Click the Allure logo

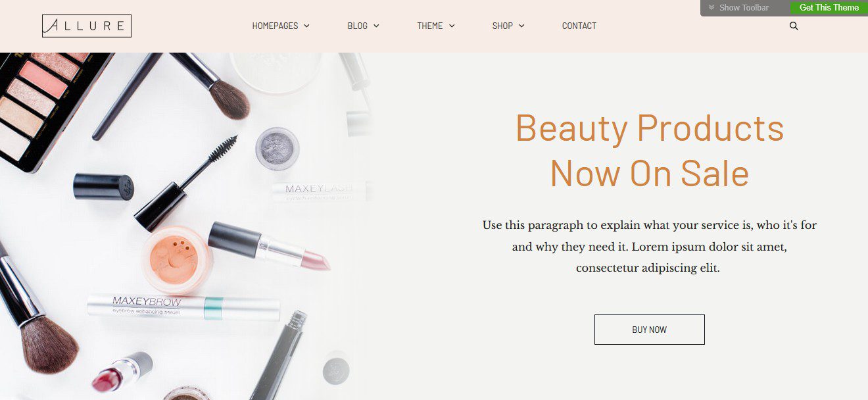(x=87, y=26)
